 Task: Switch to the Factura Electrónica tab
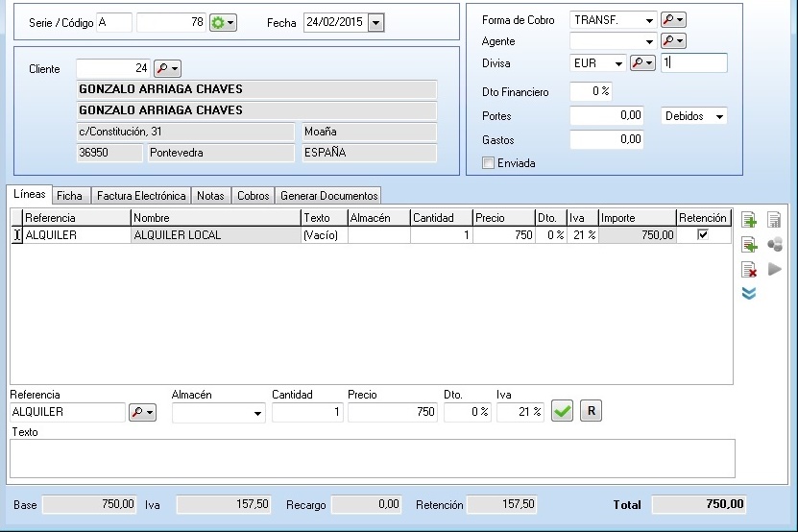tap(141, 195)
